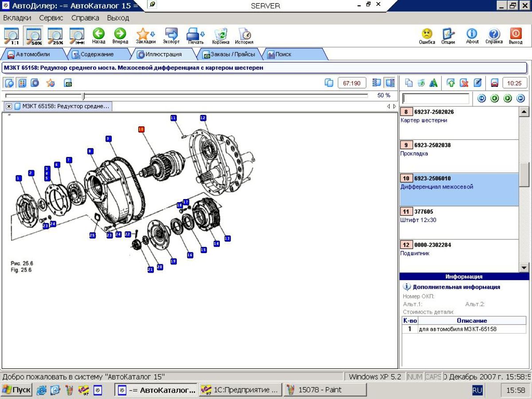Select part 12 Подшипник
The image size is (532, 399).
pyautogui.click(x=459, y=256)
